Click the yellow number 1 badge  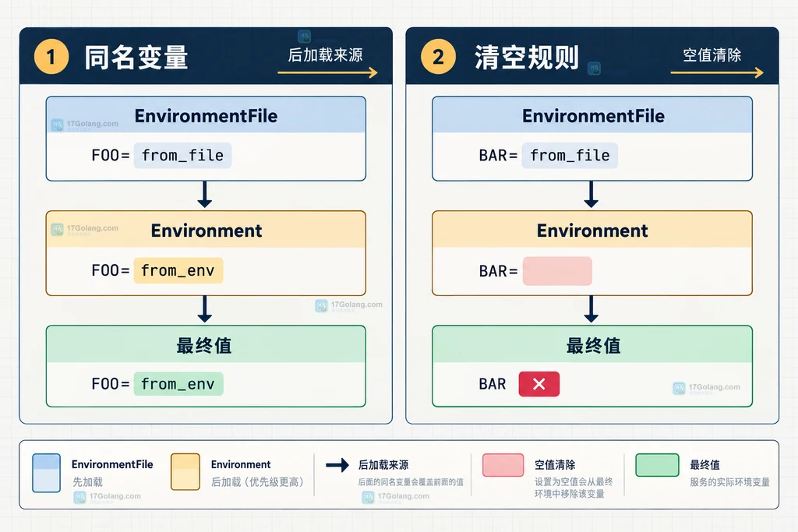pos(51,56)
